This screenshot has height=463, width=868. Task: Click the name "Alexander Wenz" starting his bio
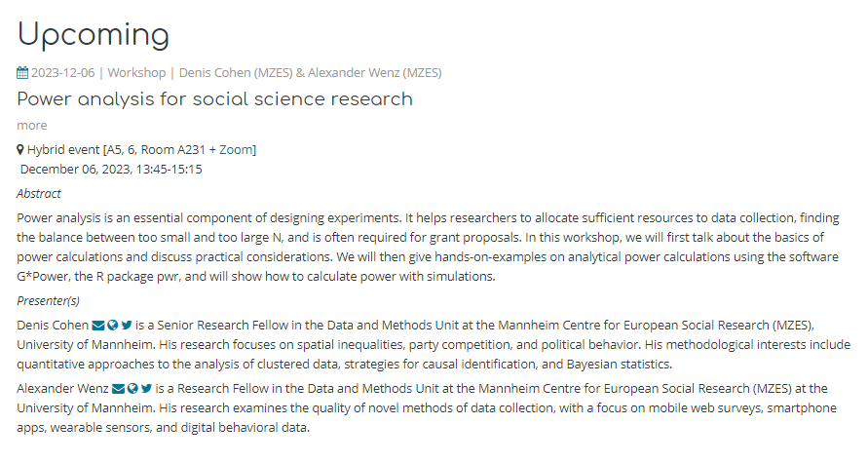tap(62, 388)
